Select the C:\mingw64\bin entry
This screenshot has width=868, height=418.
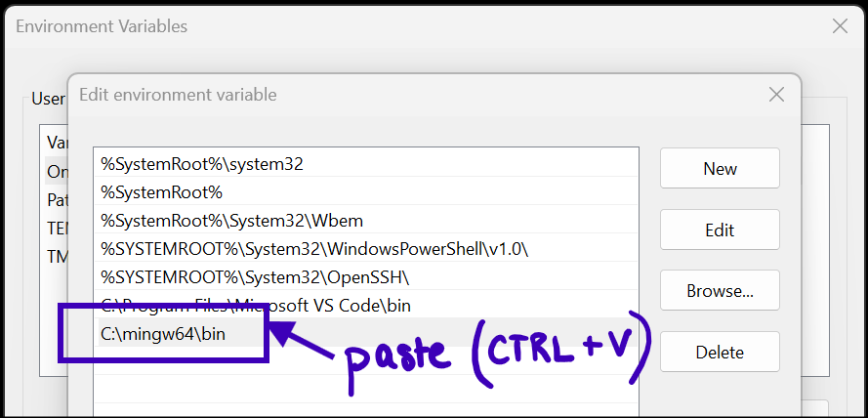(x=162, y=334)
